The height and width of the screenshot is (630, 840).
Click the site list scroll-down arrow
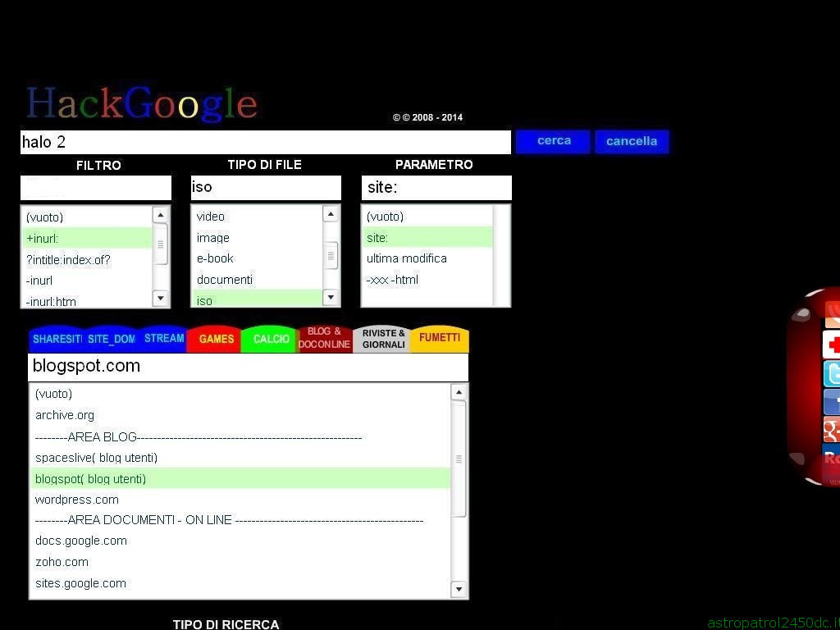[459, 589]
